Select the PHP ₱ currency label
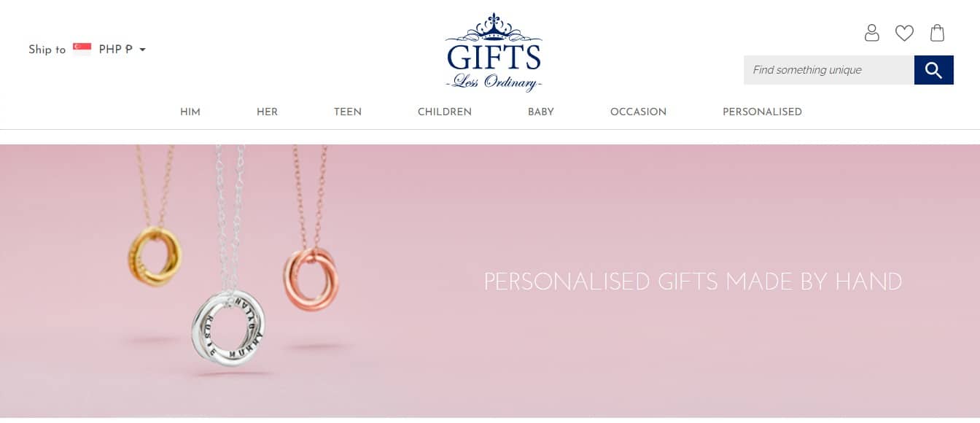Viewport: 980px width, 423px height. coord(115,50)
